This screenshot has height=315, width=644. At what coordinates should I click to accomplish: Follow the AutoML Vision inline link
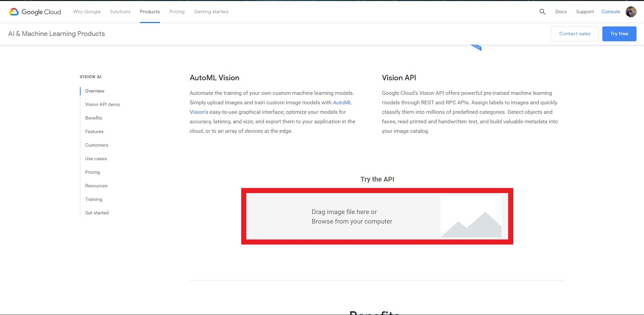(342, 103)
